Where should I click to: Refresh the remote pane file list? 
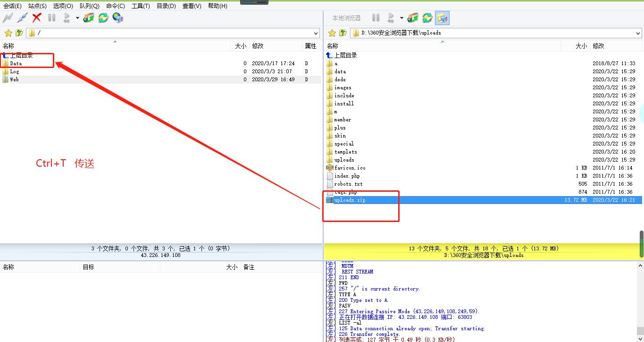[103, 18]
